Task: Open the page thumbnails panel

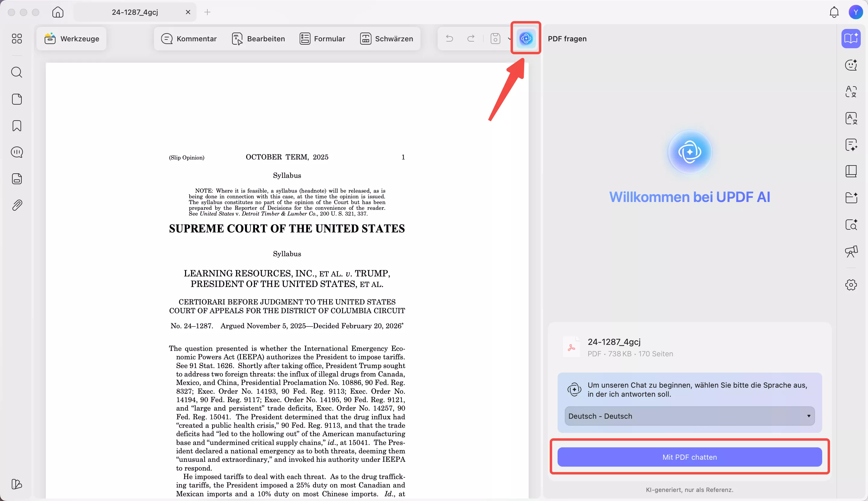Action: [17, 99]
